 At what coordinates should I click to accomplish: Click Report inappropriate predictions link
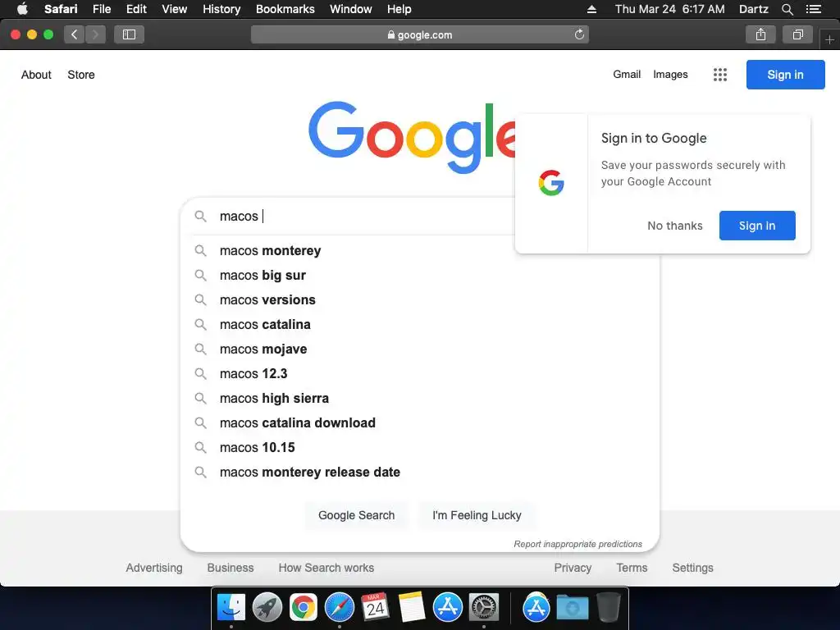[x=577, y=544]
